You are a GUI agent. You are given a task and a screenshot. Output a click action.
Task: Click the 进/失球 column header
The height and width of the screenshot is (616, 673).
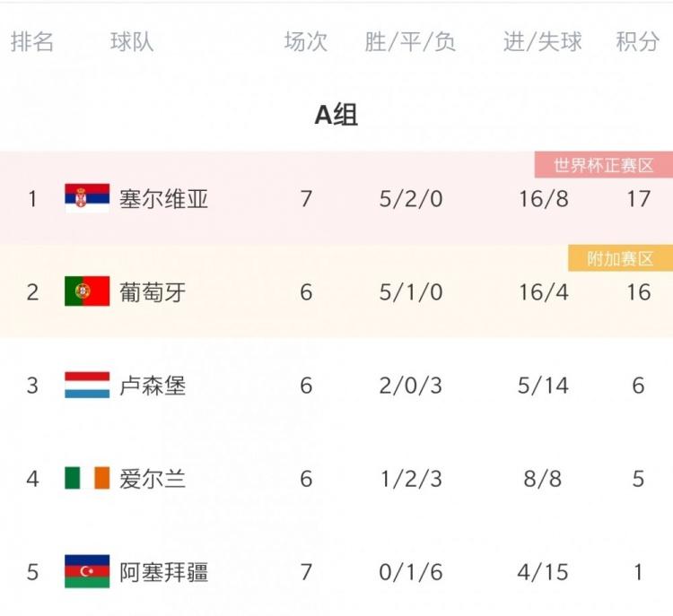point(543,42)
